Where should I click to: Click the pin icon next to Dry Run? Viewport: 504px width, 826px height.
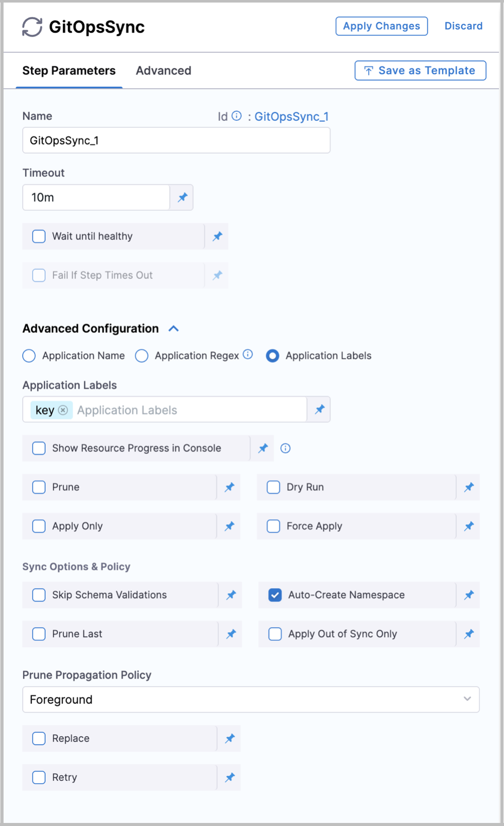pyautogui.click(x=469, y=487)
